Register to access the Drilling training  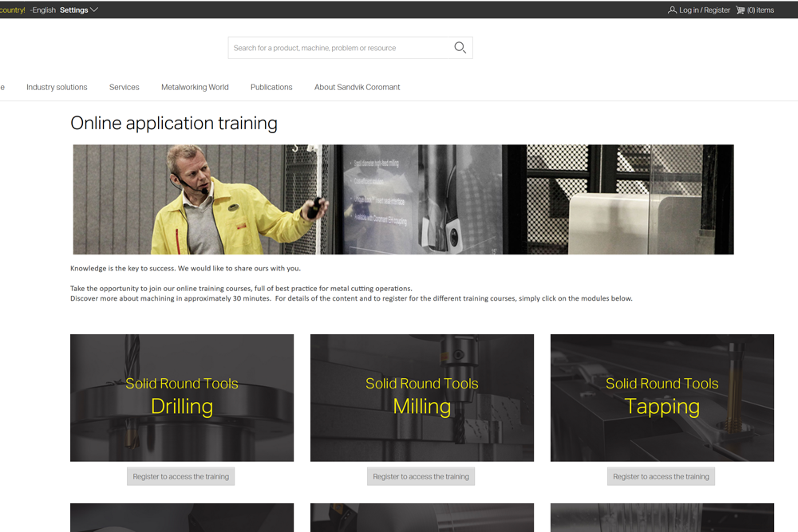click(x=180, y=476)
